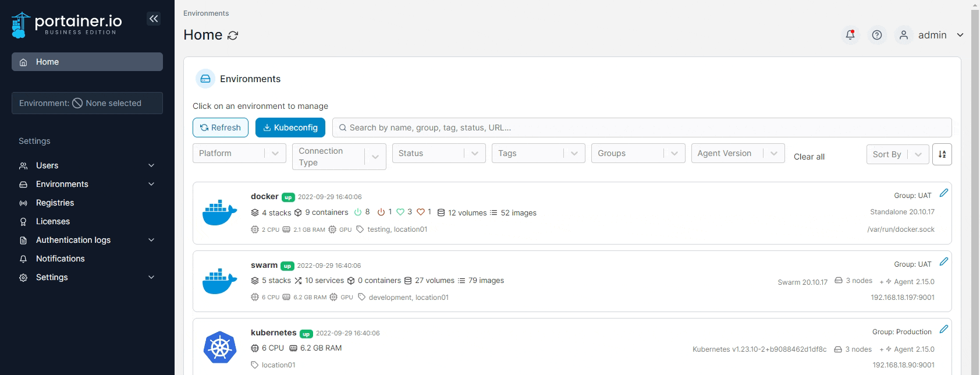Click the swarm environment whale logo

point(219,281)
